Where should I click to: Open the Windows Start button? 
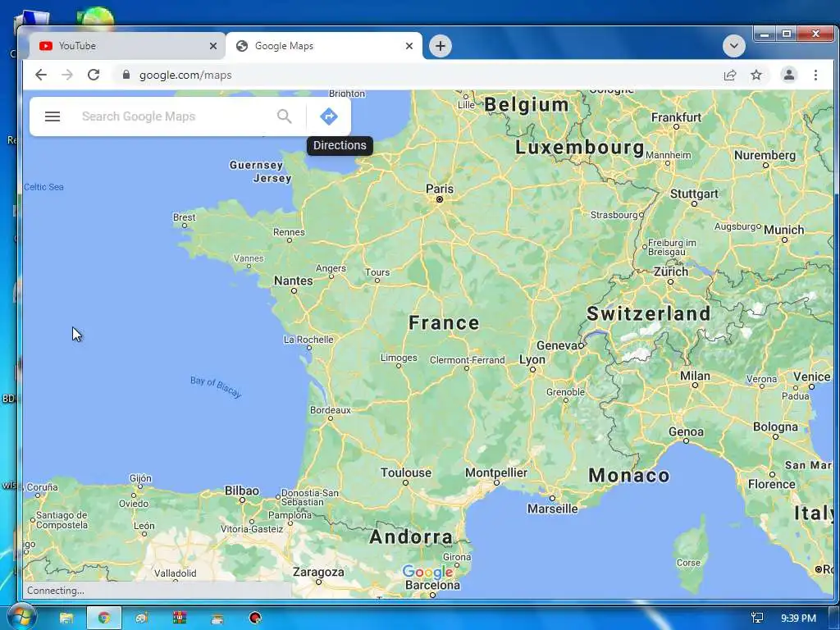pyautogui.click(x=21, y=617)
